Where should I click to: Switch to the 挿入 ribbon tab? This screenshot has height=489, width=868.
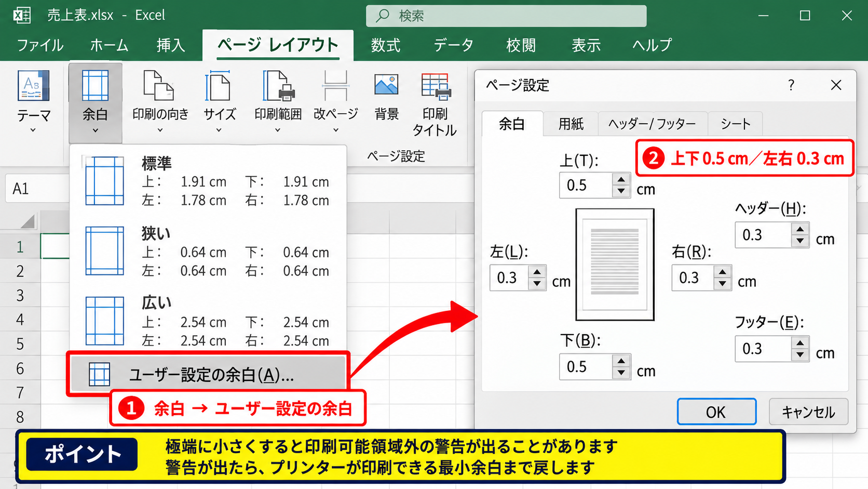pos(171,45)
